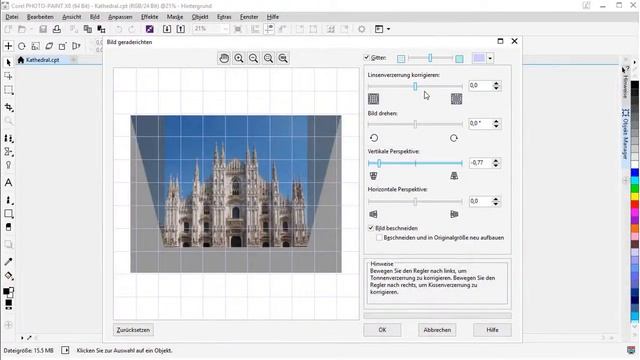Image resolution: width=640 pixels, height=360 pixels.
Task: Click the barrel distortion icon
Action: [x=373, y=99]
